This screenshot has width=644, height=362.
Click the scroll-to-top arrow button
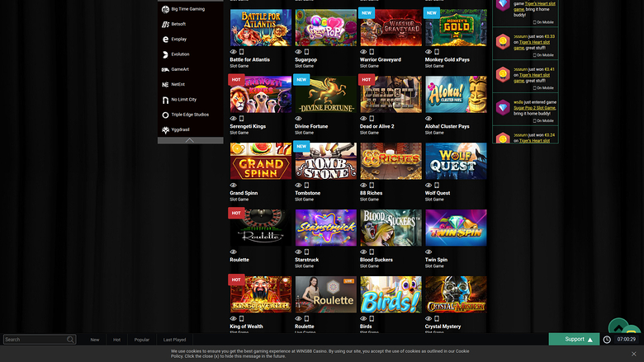[618, 327]
